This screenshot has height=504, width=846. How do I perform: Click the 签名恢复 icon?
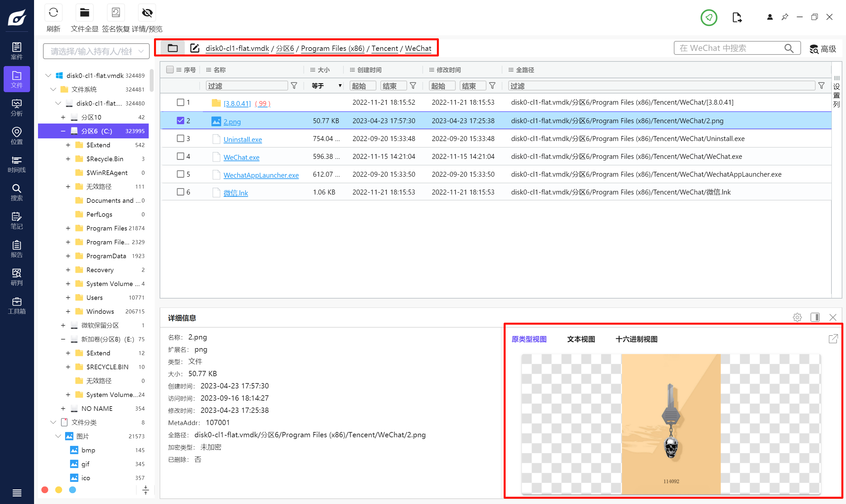(x=116, y=13)
